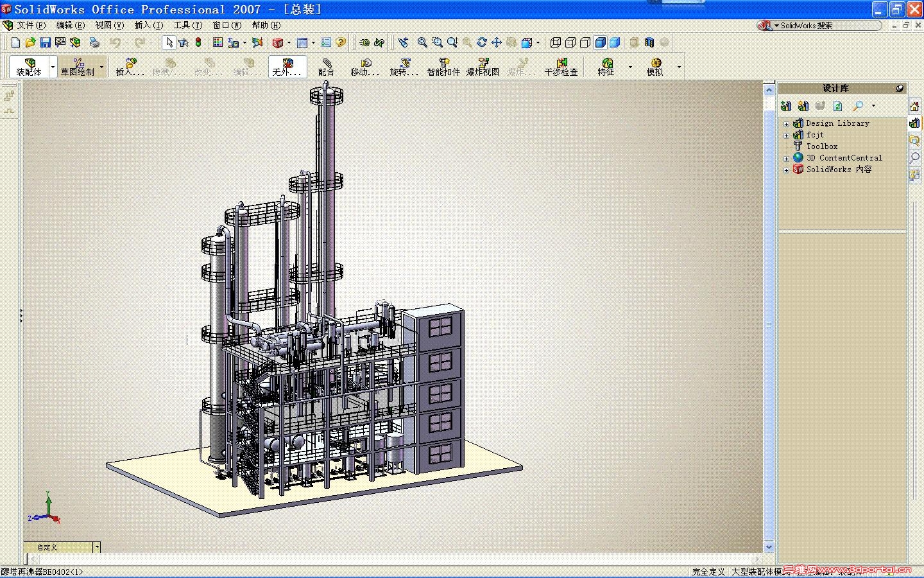The height and width of the screenshot is (578, 924).
Task: Click the Help question mark icon
Action: (x=341, y=42)
